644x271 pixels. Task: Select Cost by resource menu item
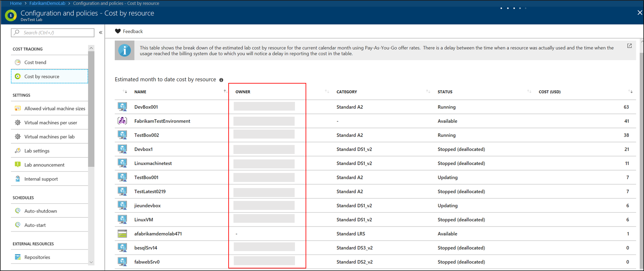pos(50,77)
